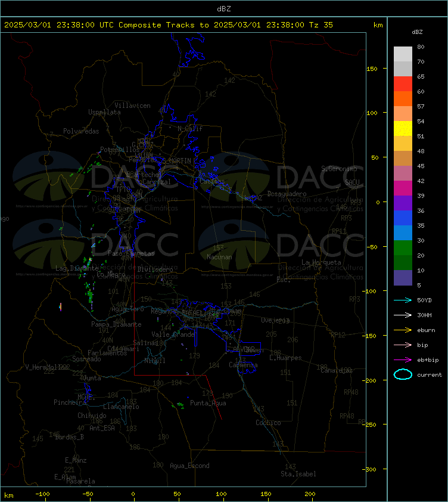The height and width of the screenshot is (502, 448).
Task: Click the 'Polvaredas' map label
Action: 81,131
